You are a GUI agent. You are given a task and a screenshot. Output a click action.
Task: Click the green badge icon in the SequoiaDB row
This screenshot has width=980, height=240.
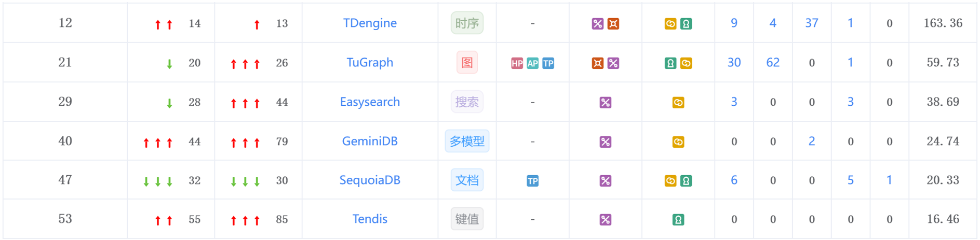point(686,181)
